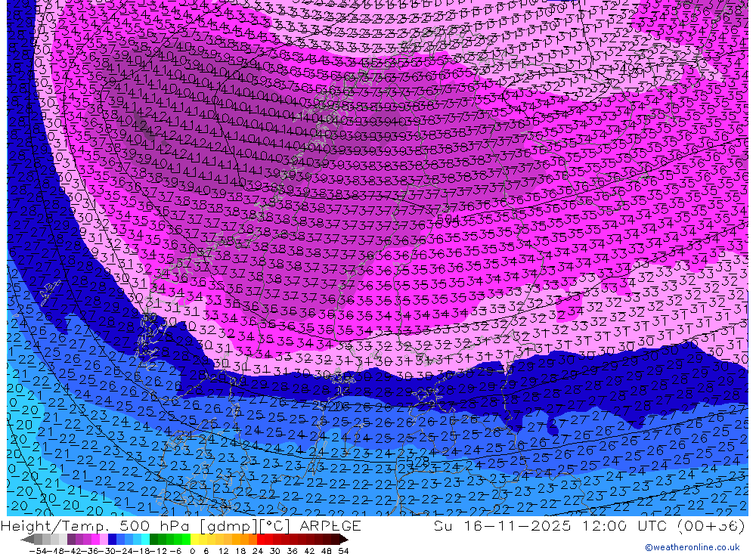This screenshot has width=756, height=554.
Task: Click the '54' legend scale maximum value
Action: pyautogui.click(x=343, y=551)
